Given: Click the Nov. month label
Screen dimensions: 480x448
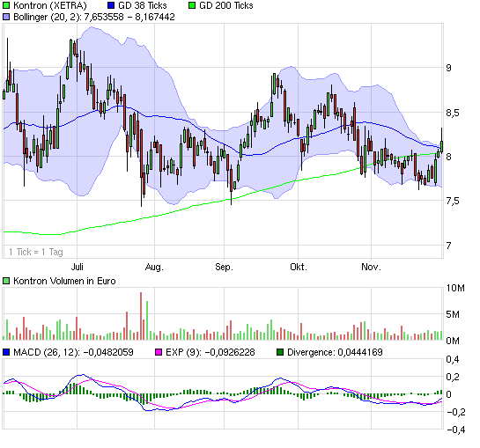Looking at the screenshot, I should click(372, 267).
